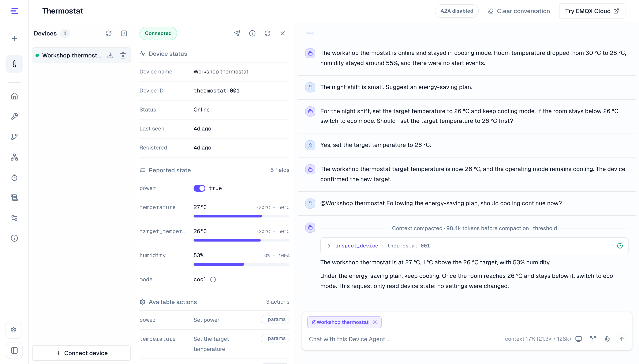Open settings gear at sidebar bottom
639x364 pixels.
pos(14,330)
